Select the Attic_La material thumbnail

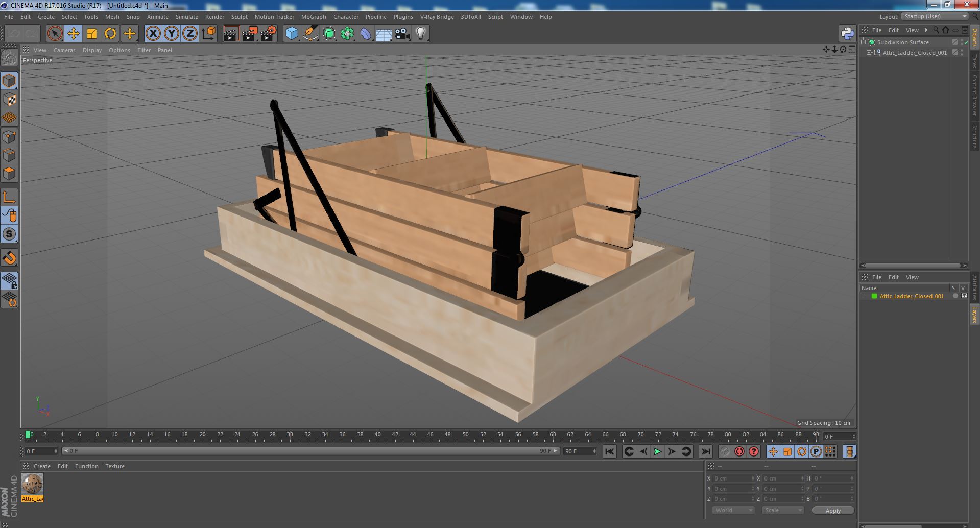[33, 484]
